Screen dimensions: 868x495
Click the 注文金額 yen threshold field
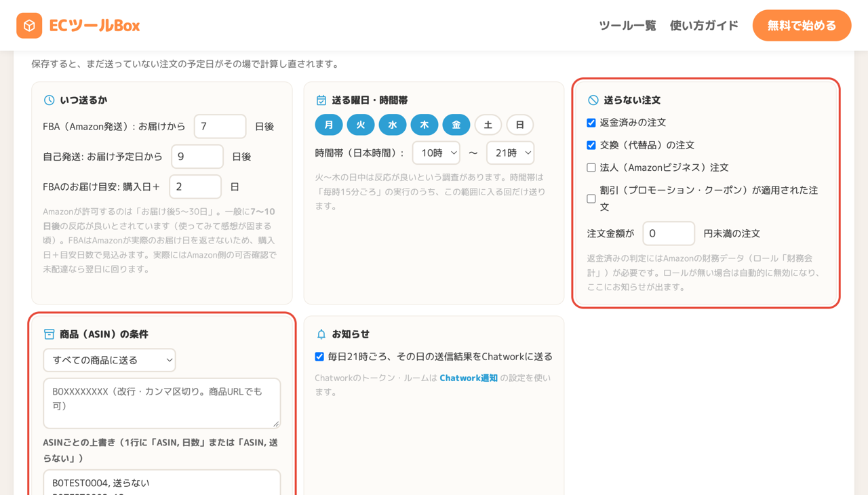[x=669, y=233]
